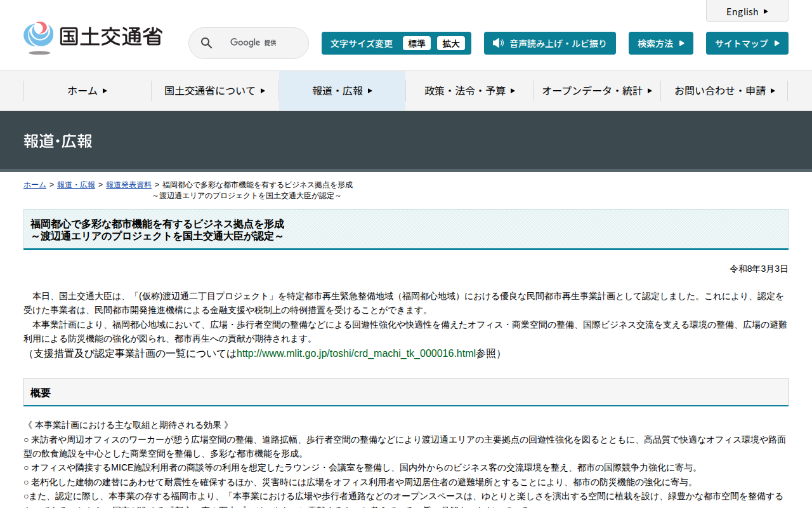
Task: Expand the オープンデータ・統計 menu
Action: (x=596, y=91)
